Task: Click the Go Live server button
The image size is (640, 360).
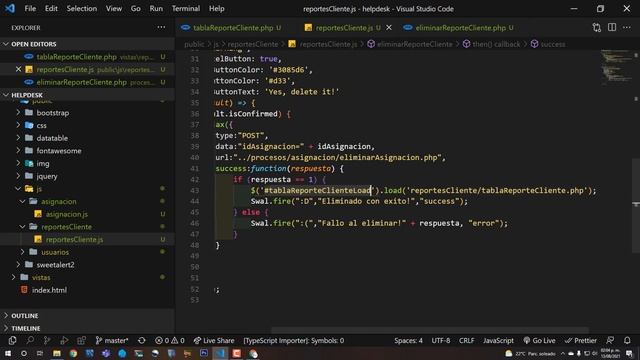Action: click(539, 340)
